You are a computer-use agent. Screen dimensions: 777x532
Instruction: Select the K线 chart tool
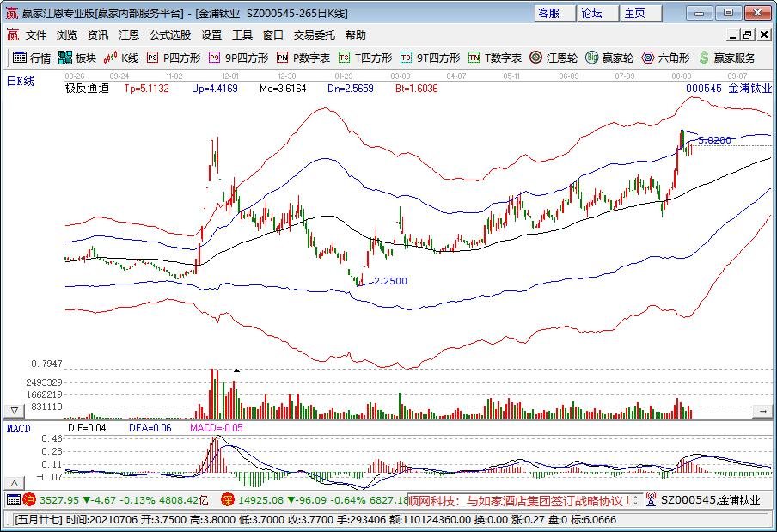click(x=120, y=58)
